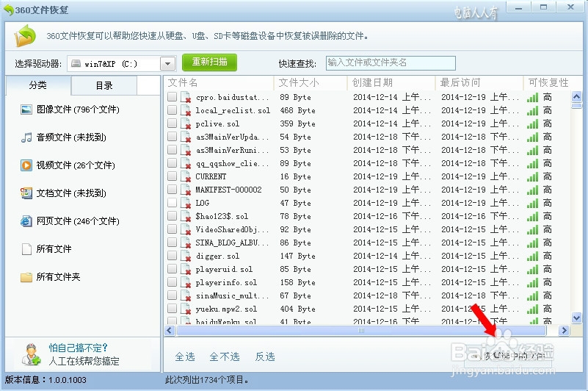Click the recoverability bars icon for yueku.mpw2.sol
The width and height of the screenshot is (588, 391).
[x=532, y=309]
